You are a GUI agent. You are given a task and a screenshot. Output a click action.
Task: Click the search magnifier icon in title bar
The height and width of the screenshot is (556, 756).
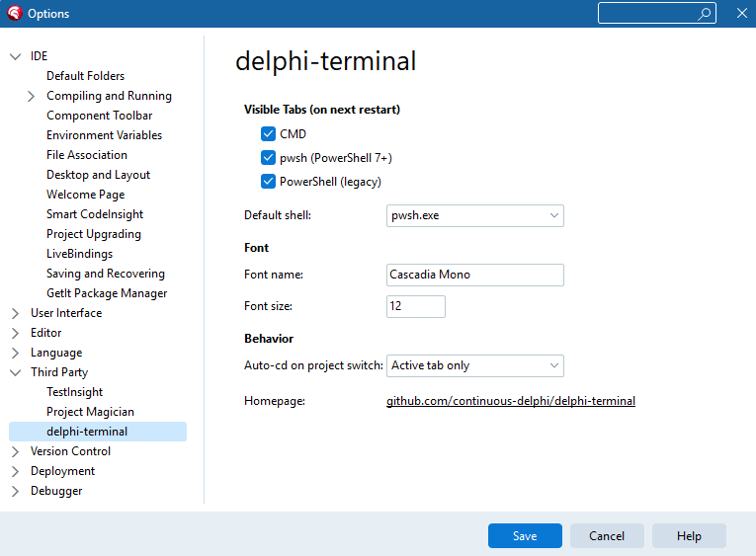pos(704,14)
